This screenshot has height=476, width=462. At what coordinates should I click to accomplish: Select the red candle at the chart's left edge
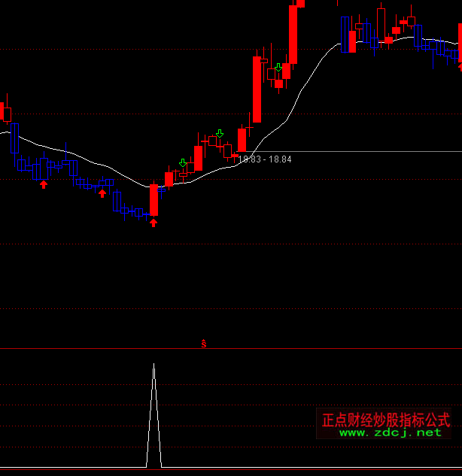coord(7,114)
